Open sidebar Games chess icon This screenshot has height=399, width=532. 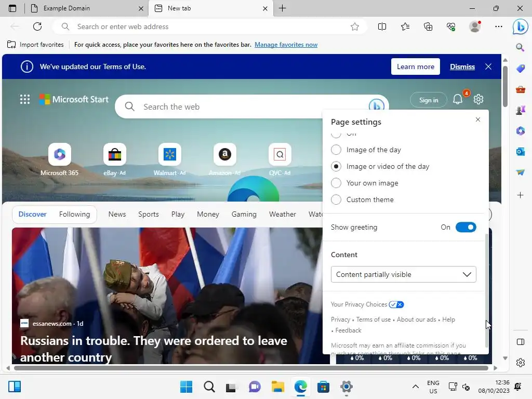tap(520, 110)
